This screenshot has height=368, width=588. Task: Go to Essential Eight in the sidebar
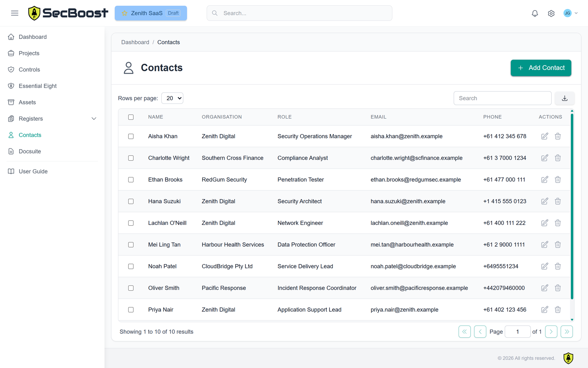38,86
